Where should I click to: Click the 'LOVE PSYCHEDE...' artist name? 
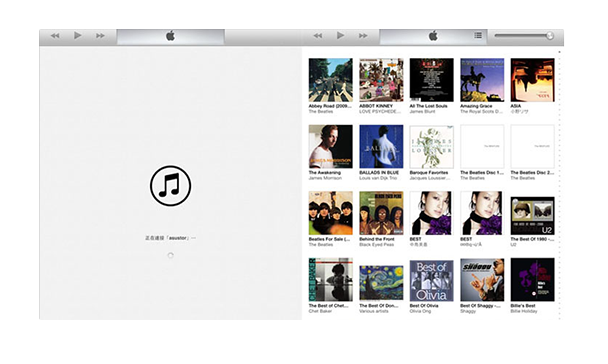click(380, 112)
